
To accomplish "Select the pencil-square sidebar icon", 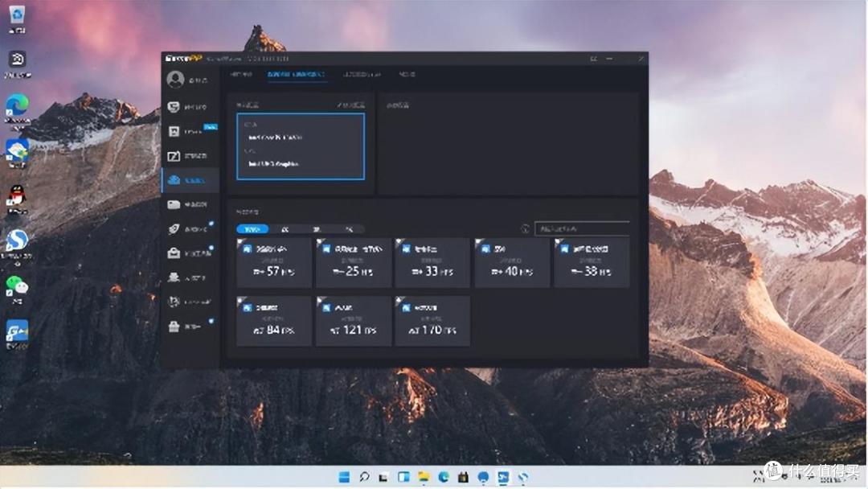I will coord(174,156).
